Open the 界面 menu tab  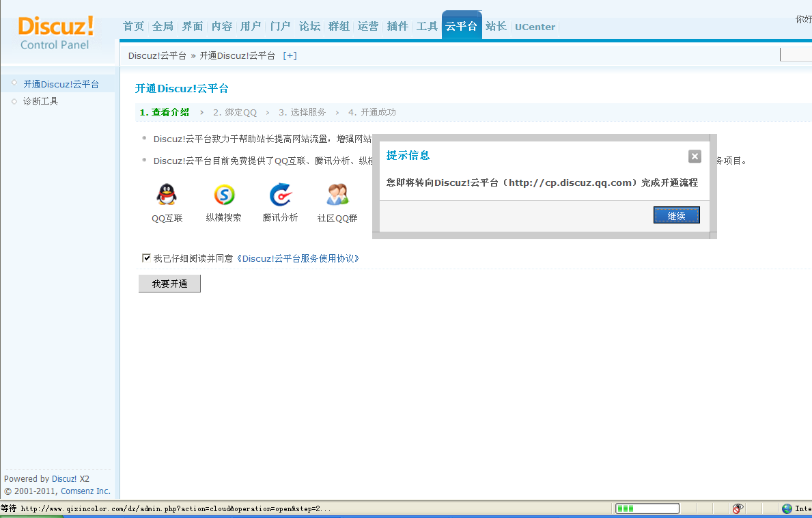[193, 27]
